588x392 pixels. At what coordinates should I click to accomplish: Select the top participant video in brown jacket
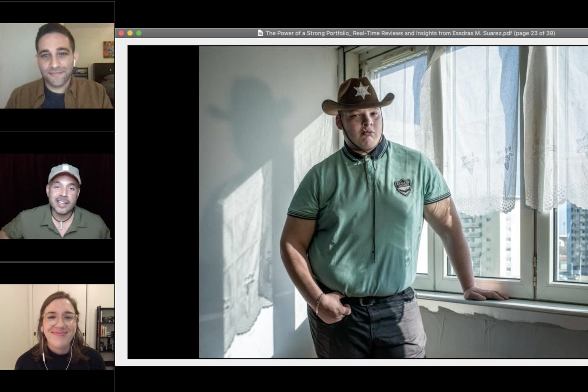[x=57, y=65]
